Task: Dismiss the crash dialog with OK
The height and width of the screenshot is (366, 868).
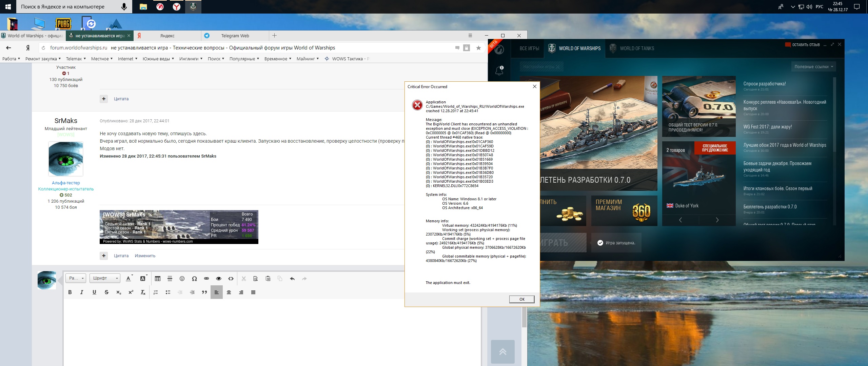Action: click(x=522, y=299)
